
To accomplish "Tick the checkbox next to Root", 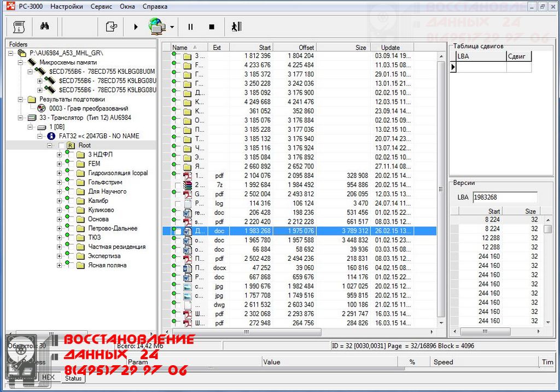I will point(60,145).
